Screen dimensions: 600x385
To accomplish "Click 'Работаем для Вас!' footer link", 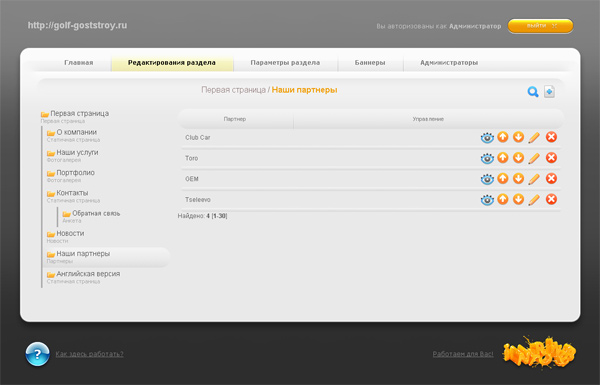I will (463, 354).
